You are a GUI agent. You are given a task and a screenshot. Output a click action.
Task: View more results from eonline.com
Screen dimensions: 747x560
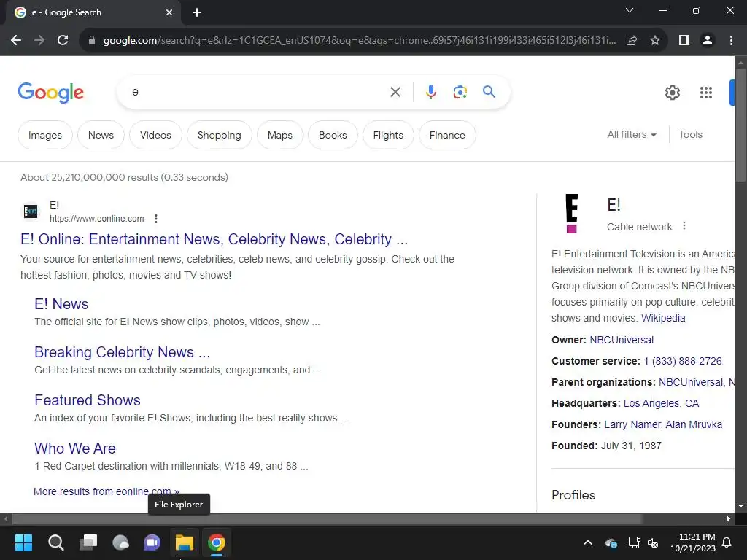(107, 491)
